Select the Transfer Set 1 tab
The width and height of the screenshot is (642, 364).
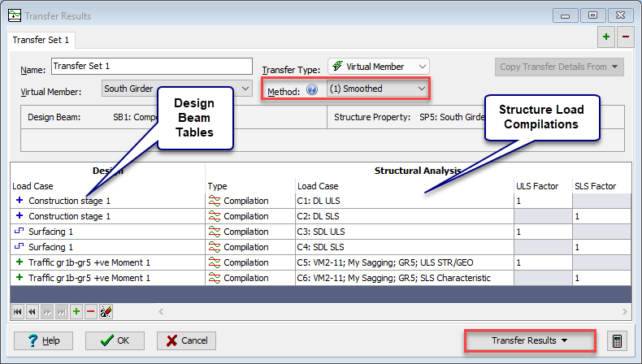click(x=41, y=40)
